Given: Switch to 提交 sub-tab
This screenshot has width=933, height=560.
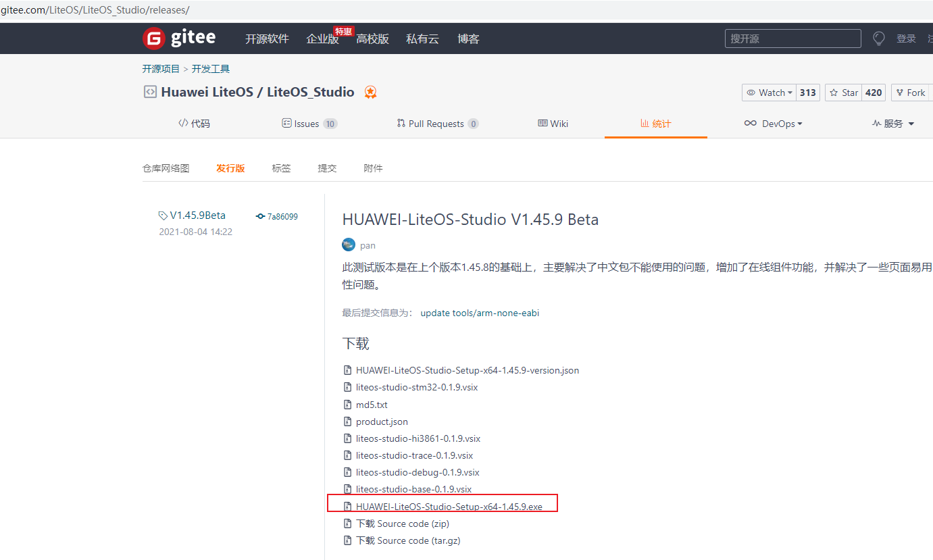Looking at the screenshot, I should (x=327, y=168).
